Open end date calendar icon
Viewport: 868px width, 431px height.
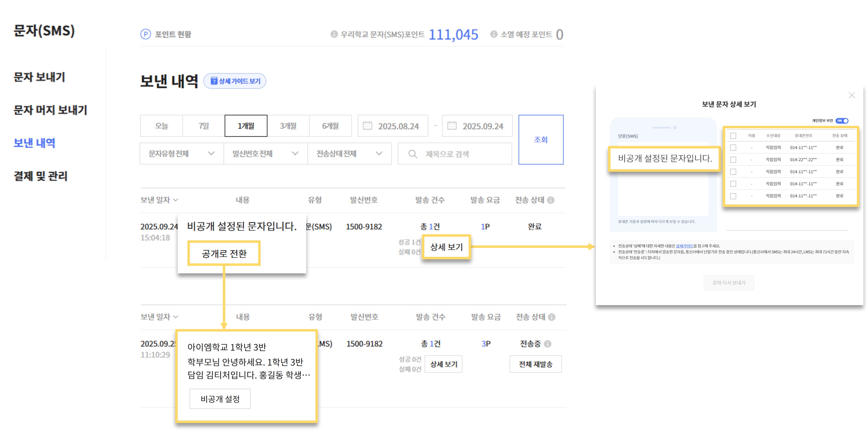point(451,126)
